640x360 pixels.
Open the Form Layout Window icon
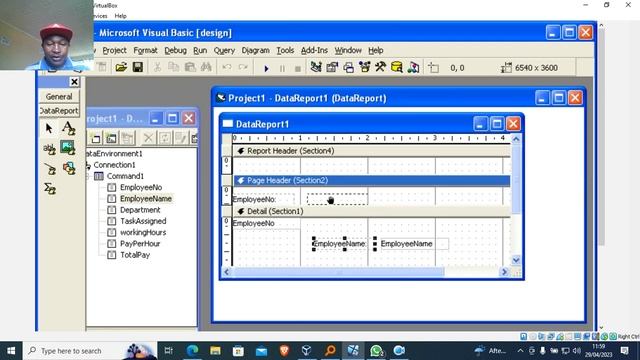click(x=348, y=67)
